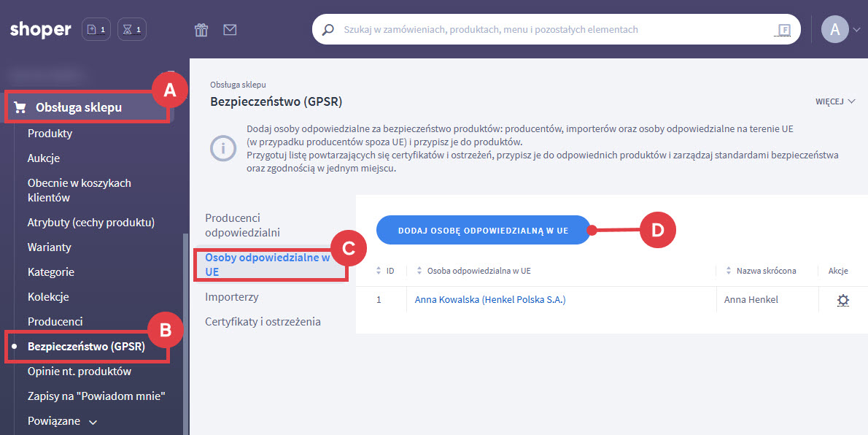This screenshot has height=435, width=868.
Task: Open the user avatar A menu
Action: [834, 29]
